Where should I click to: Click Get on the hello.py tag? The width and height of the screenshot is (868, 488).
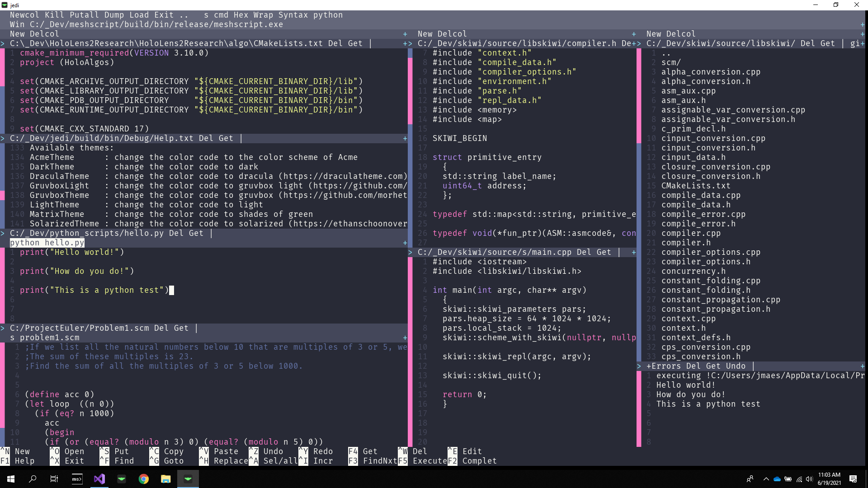coord(196,234)
